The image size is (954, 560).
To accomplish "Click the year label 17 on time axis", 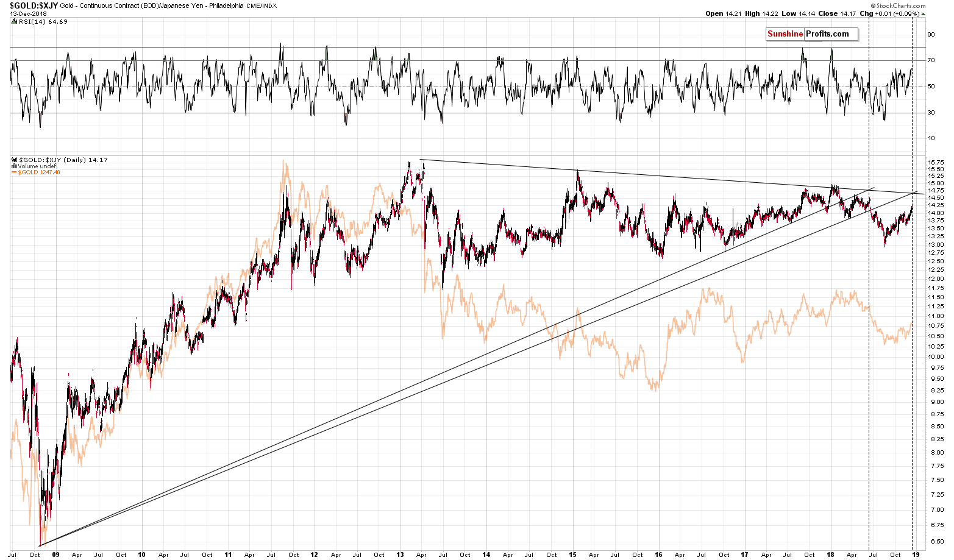I will (744, 555).
